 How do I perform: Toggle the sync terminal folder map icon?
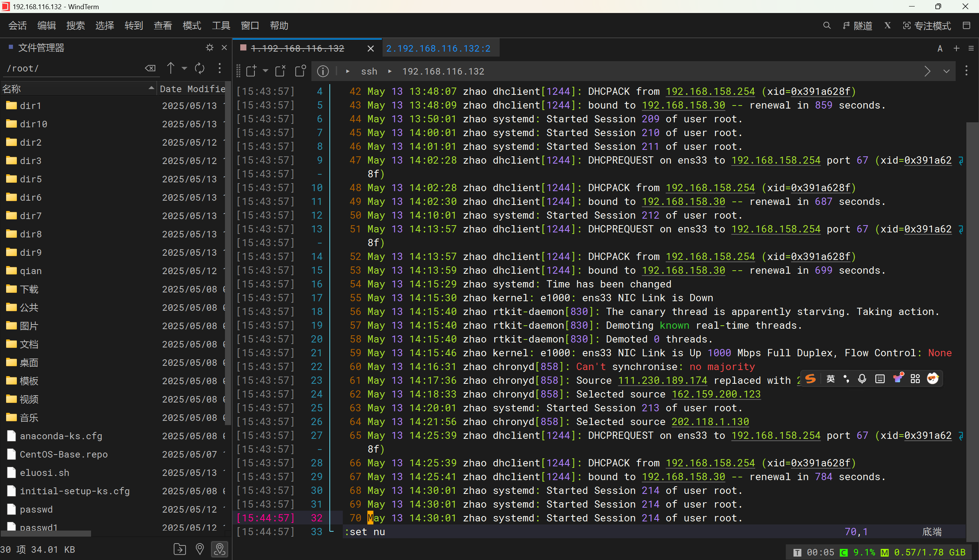220,549
